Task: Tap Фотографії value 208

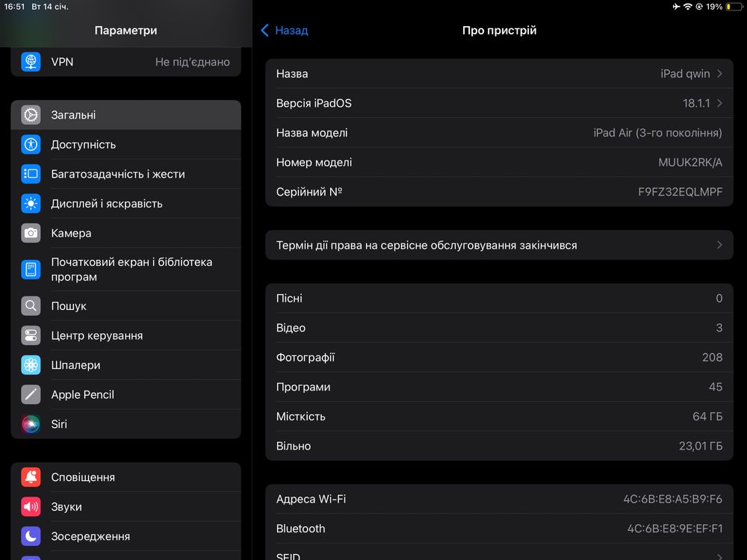Action: click(712, 357)
